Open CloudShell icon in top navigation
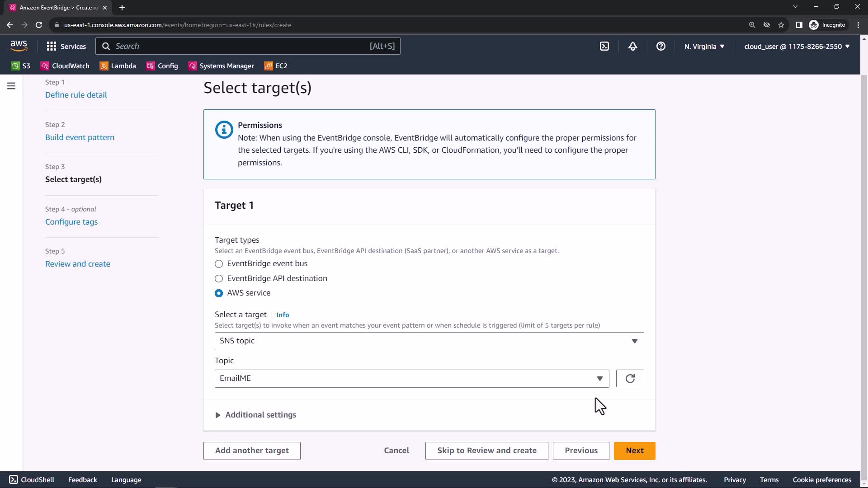Image resolution: width=868 pixels, height=488 pixels. [x=604, y=46]
